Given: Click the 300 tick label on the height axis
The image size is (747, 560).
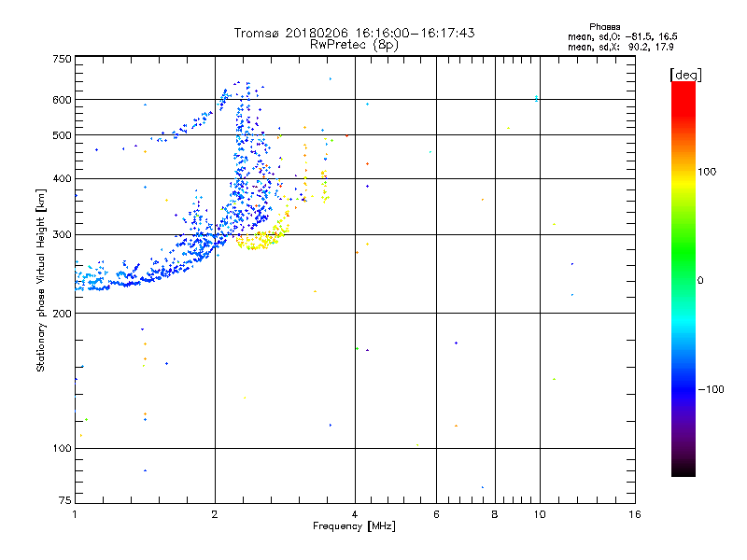Looking at the screenshot, I should (x=62, y=234).
